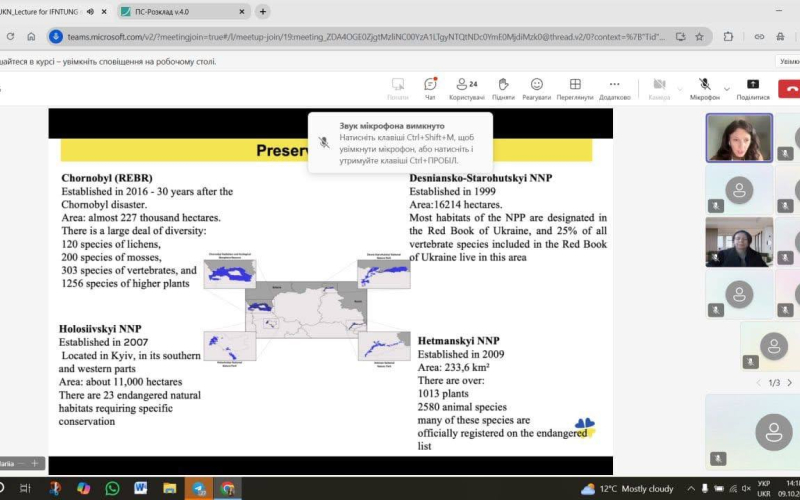800x500 pixels.
Task: Raise hand using the Підняти button
Action: (503, 88)
